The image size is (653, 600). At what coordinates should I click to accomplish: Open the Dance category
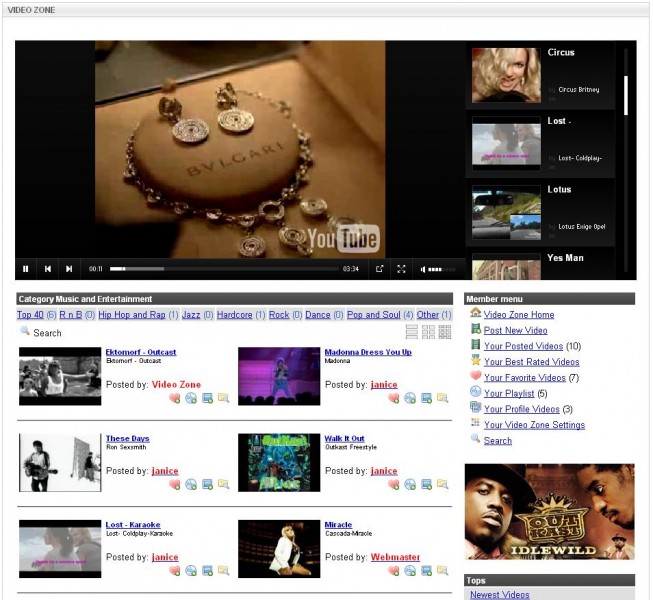tap(318, 315)
